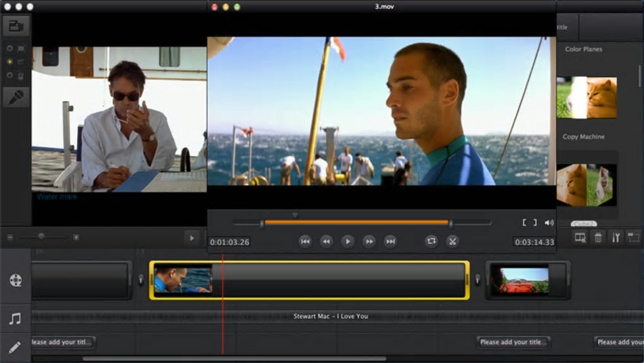The image size is (644, 363).
Task: Select the second capture mode radio button
Action: (x=9, y=62)
